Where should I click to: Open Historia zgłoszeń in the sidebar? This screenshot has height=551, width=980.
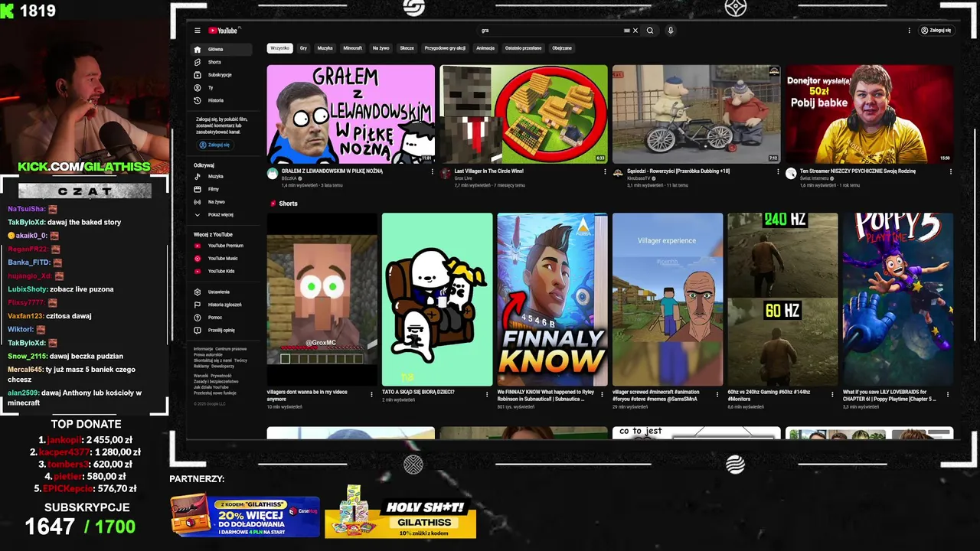pyautogui.click(x=221, y=305)
